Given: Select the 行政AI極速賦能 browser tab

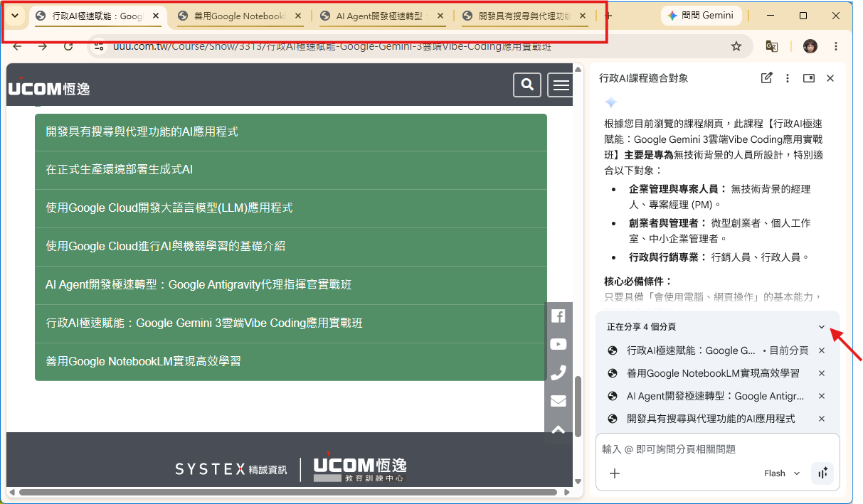Looking at the screenshot, I should click(97, 16).
